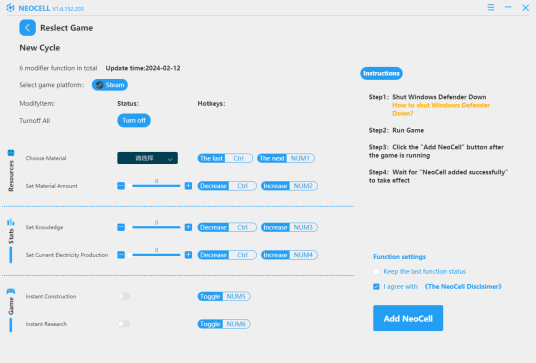Click Toggle NUM6 hotkey button
The height and width of the screenshot is (363, 536).
click(x=224, y=324)
